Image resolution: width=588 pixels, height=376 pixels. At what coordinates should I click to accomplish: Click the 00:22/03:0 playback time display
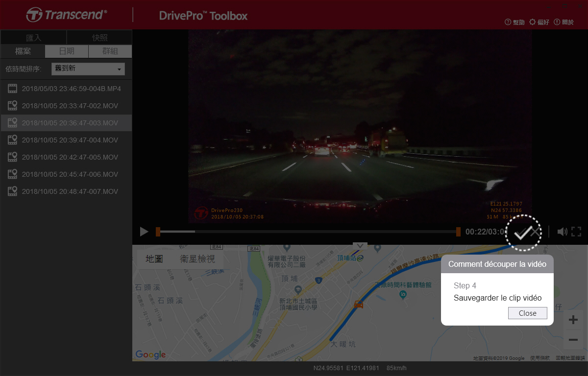(486, 232)
